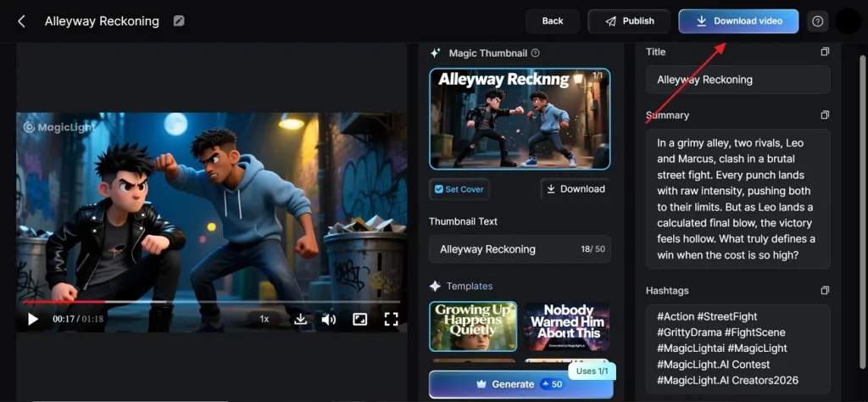868x402 pixels.
Task: Click the Magic Thumbnail heading
Action: coord(487,53)
